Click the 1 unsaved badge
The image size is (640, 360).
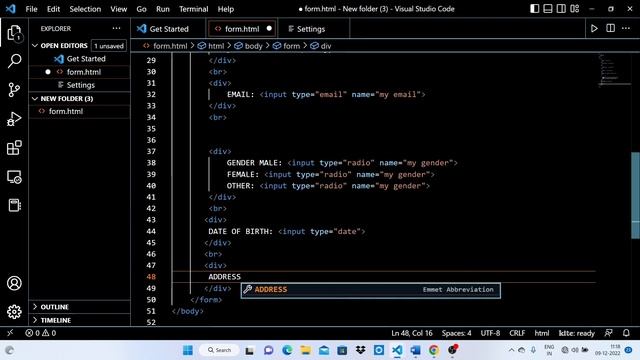[109, 46]
